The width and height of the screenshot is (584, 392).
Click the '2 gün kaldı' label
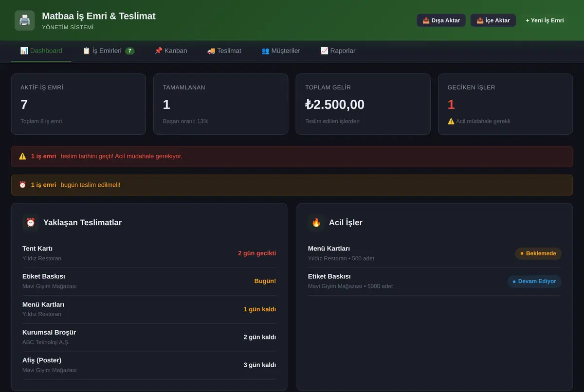260,337
